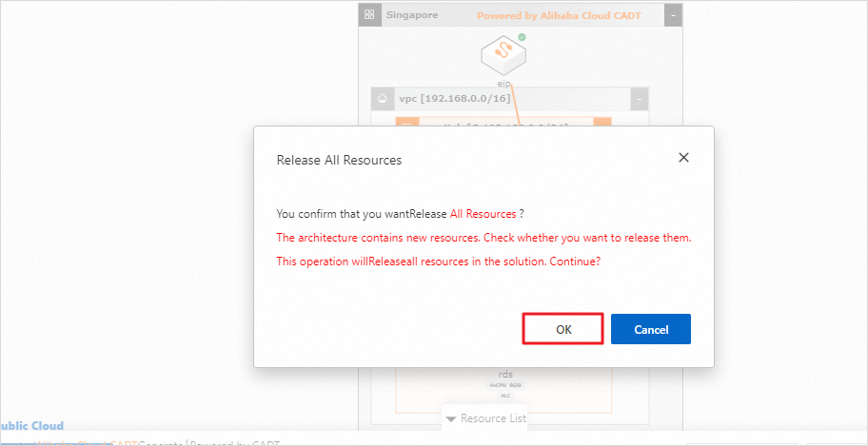Close the Release All Resources dialog
The image size is (868, 446).
[683, 158]
